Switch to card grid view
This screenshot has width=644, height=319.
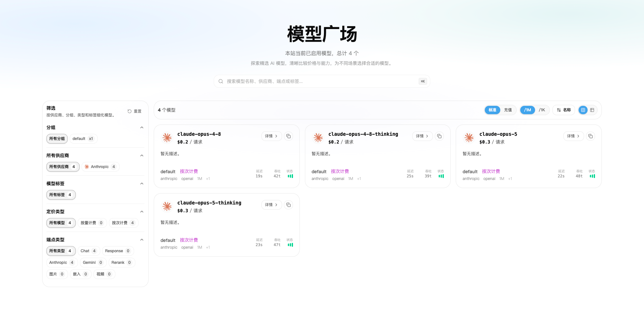583,110
